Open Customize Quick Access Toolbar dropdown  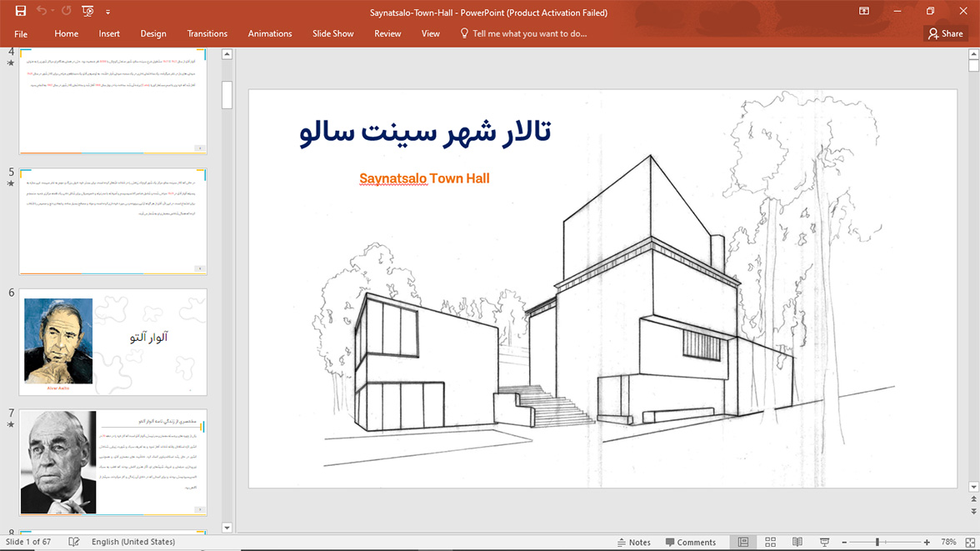coord(107,12)
